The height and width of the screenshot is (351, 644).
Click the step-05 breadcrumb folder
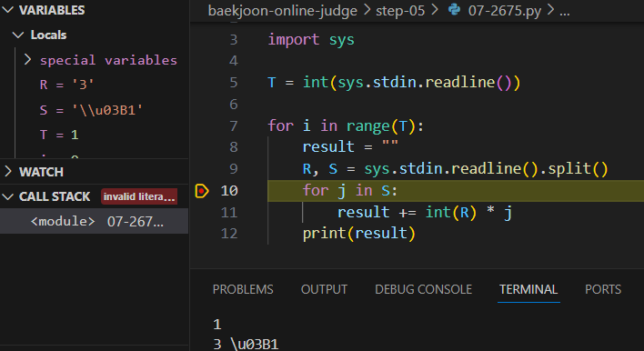click(400, 10)
